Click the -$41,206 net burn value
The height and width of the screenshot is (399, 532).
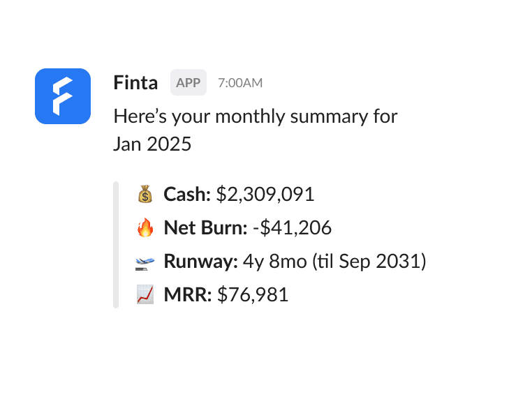(292, 227)
